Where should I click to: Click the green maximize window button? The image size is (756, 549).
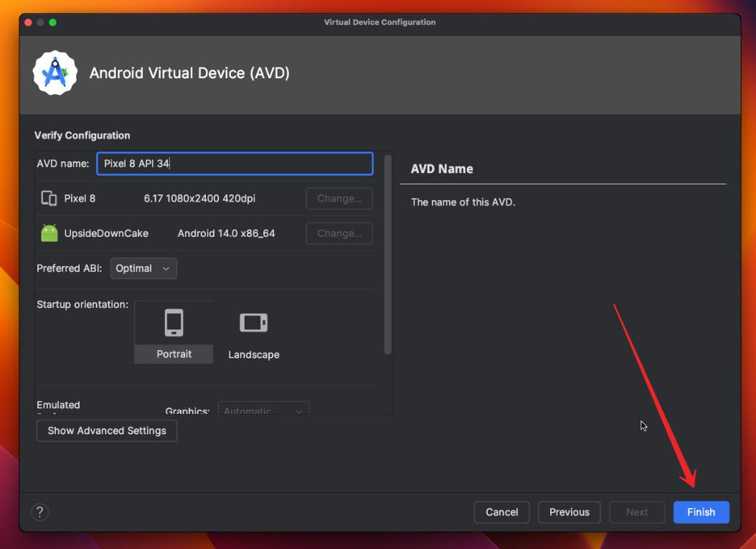[x=52, y=22]
